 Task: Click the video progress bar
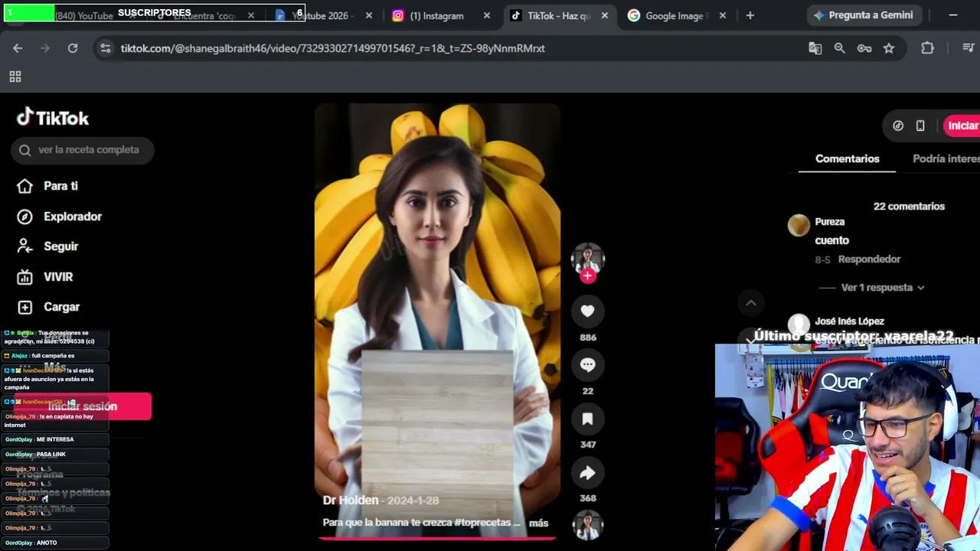tap(436, 538)
